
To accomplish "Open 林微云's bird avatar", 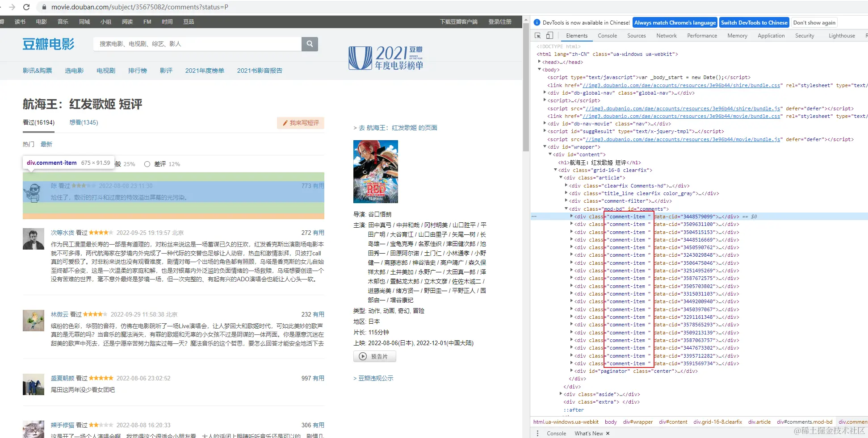I will pyautogui.click(x=34, y=321).
